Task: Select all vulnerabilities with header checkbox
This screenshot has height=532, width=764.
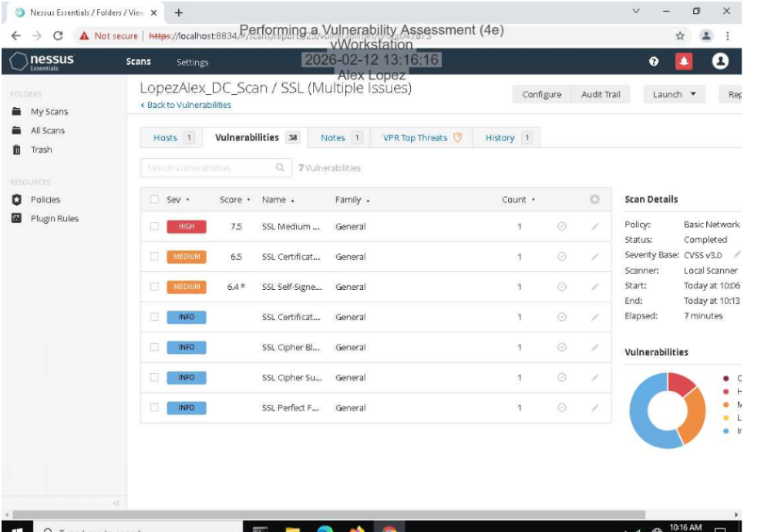Action: pyautogui.click(x=154, y=198)
